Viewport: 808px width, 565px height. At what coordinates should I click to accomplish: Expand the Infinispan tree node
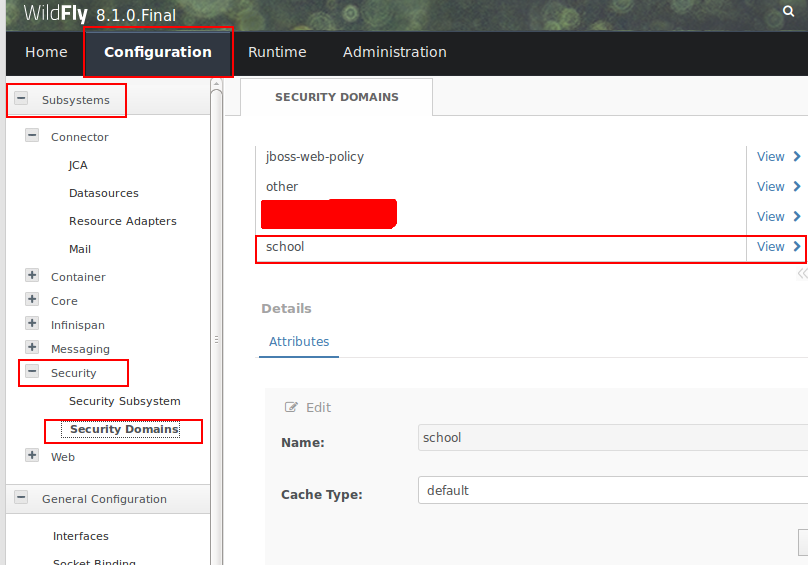click(32, 323)
